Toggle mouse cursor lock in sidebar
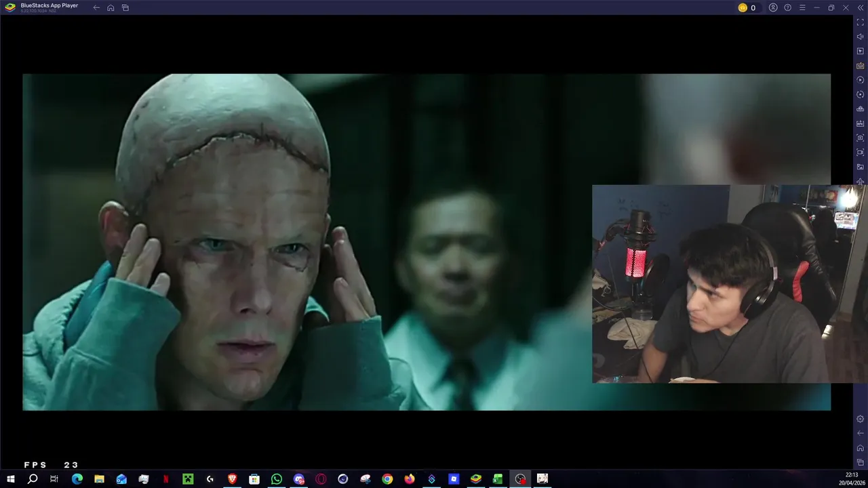 point(861,51)
